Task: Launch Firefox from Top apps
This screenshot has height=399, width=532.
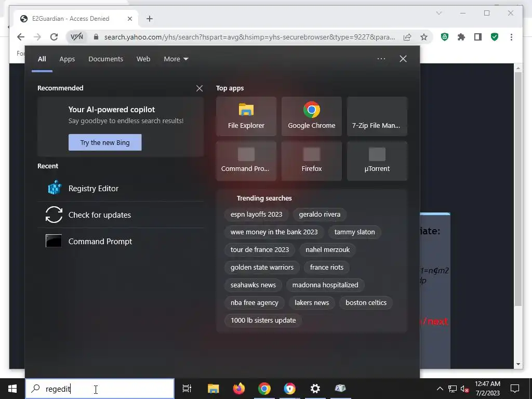Action: point(312,161)
